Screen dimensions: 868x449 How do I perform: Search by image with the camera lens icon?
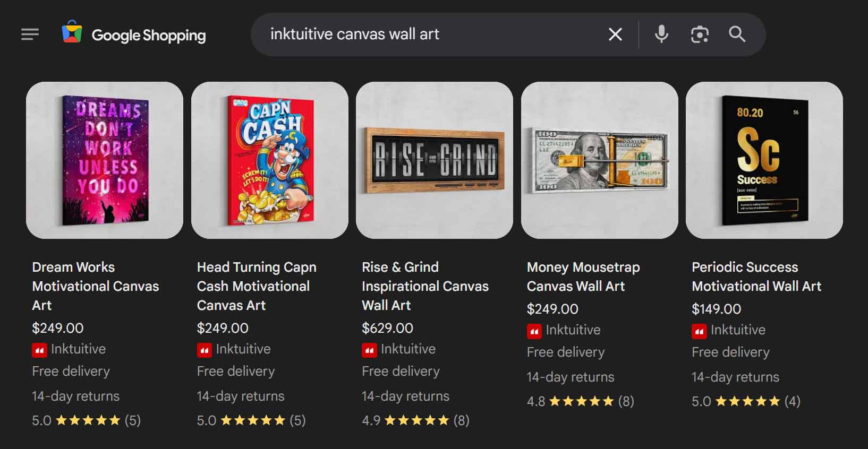point(700,34)
